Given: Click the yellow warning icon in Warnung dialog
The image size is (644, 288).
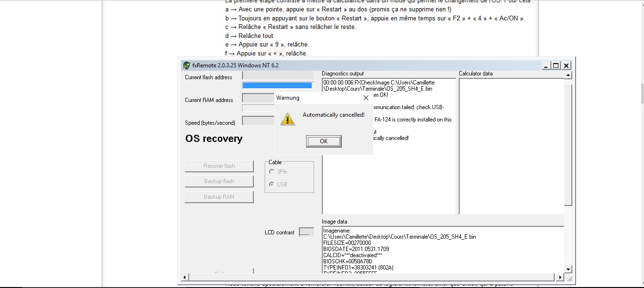Looking at the screenshot, I should tap(288, 119).
